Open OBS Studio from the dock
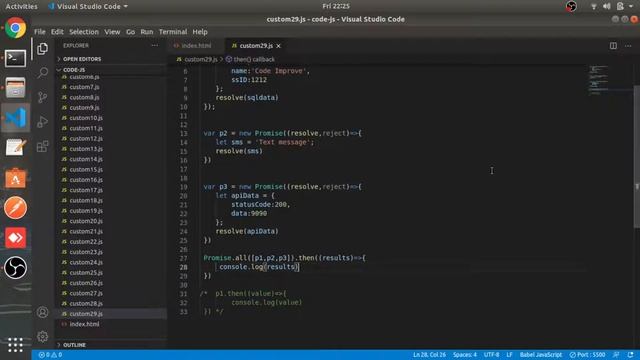 pyautogui.click(x=16, y=268)
